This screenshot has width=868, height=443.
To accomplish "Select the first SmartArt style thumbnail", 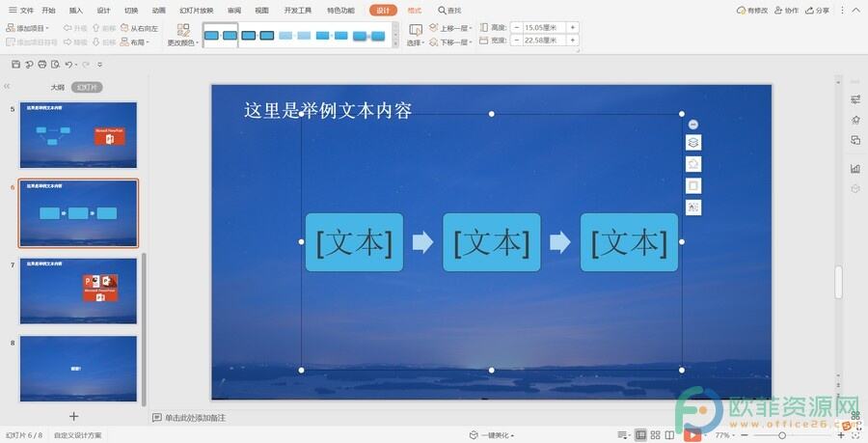I will [220, 36].
